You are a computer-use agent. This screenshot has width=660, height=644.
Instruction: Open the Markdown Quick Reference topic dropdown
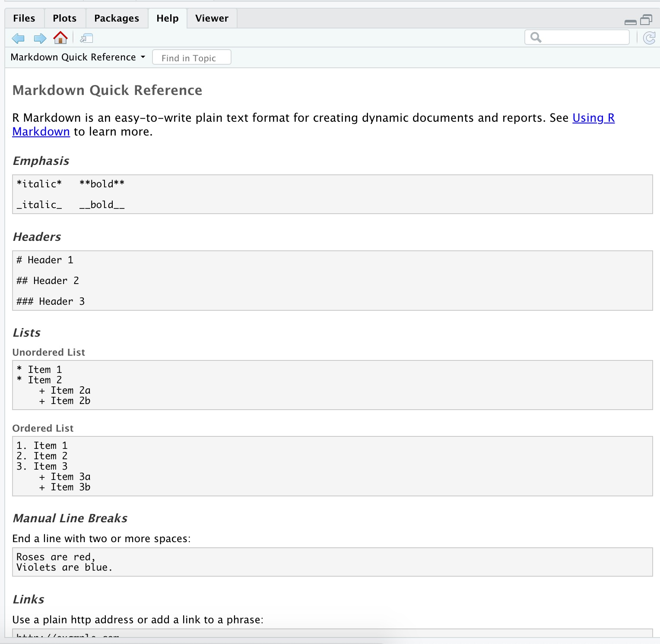pyautogui.click(x=78, y=57)
